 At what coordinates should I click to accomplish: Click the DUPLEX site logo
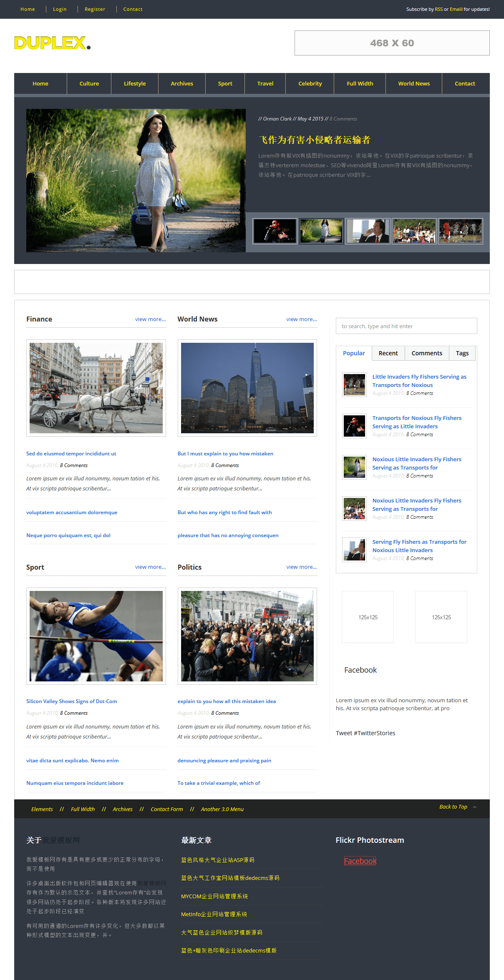pos(52,43)
